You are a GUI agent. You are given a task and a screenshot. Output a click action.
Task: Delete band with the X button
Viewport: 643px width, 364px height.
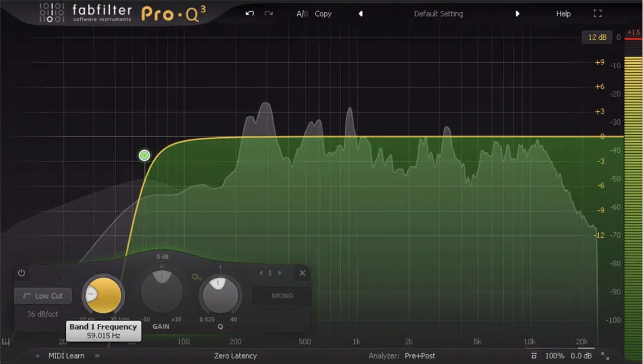[x=302, y=273]
